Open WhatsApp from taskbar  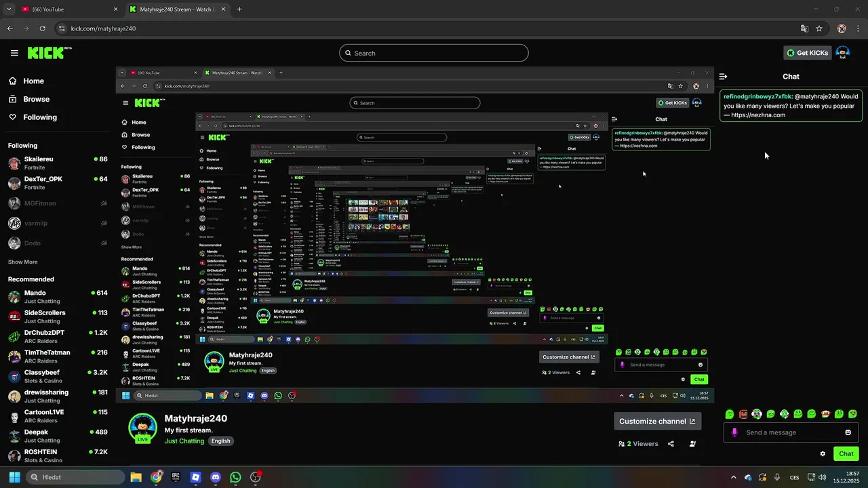tap(235, 477)
